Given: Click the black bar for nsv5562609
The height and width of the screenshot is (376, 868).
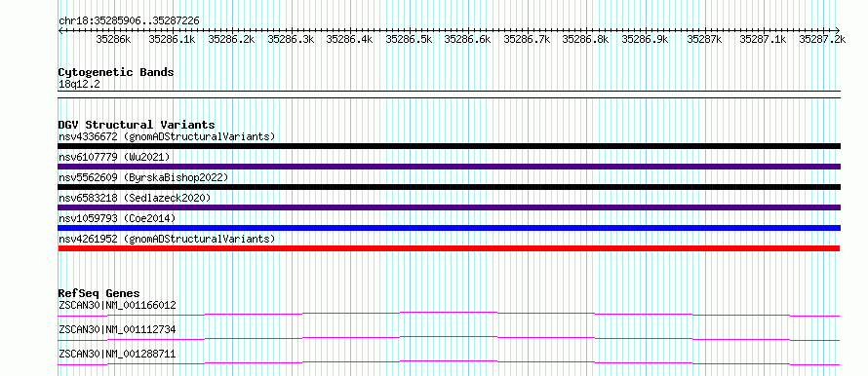Looking at the screenshot, I should tap(449, 187).
